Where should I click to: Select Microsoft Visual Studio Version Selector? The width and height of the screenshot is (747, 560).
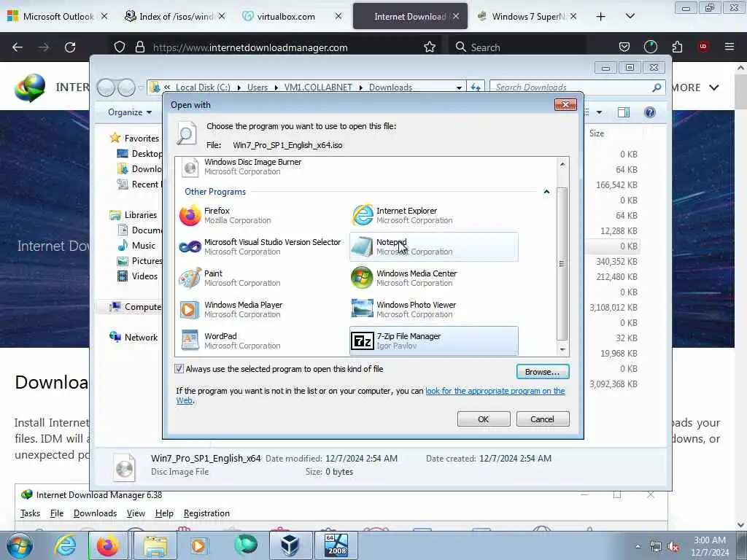[261, 246]
